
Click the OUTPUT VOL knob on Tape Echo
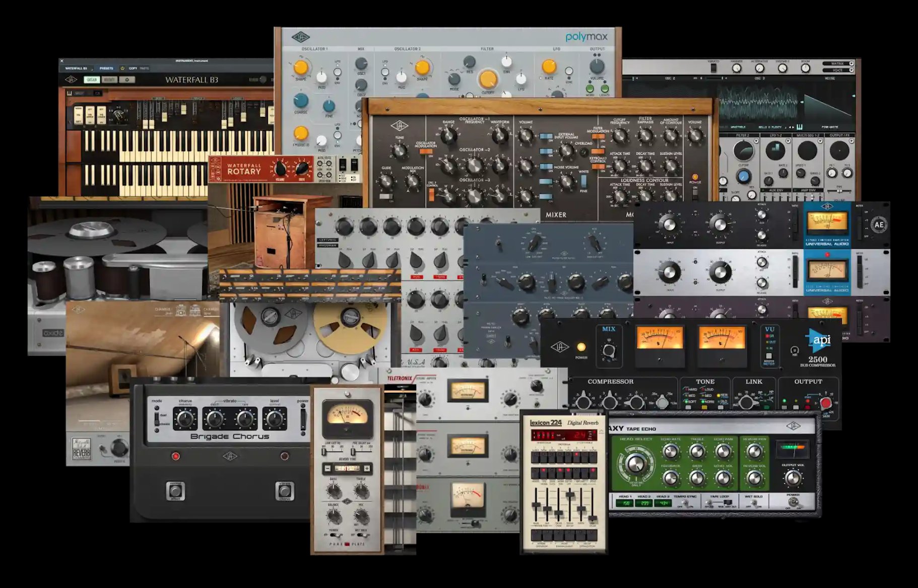point(793,478)
